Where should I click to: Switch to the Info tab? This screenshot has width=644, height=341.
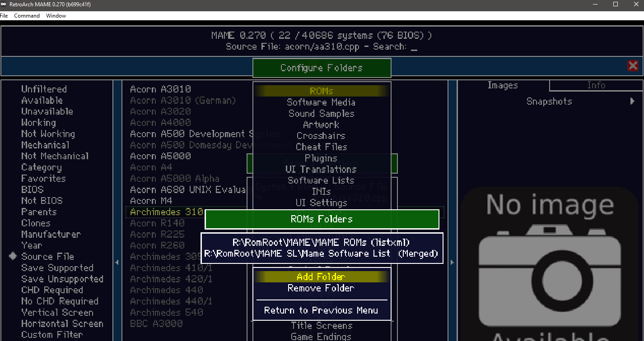click(x=596, y=85)
